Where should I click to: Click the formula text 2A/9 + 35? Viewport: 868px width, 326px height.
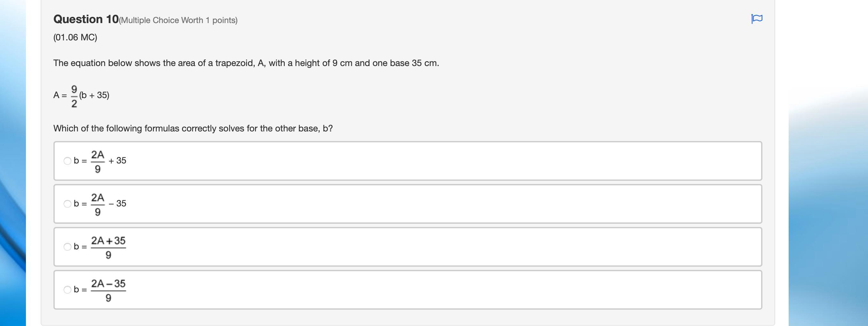[108, 161]
